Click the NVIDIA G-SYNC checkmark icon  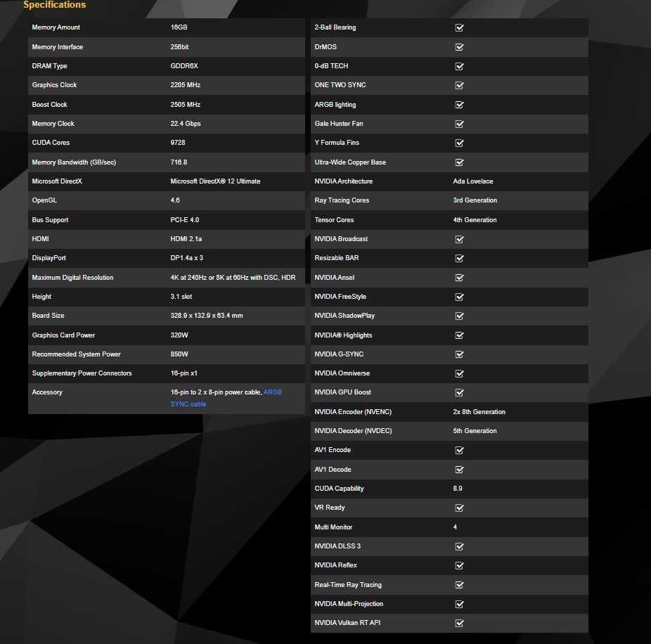(459, 354)
